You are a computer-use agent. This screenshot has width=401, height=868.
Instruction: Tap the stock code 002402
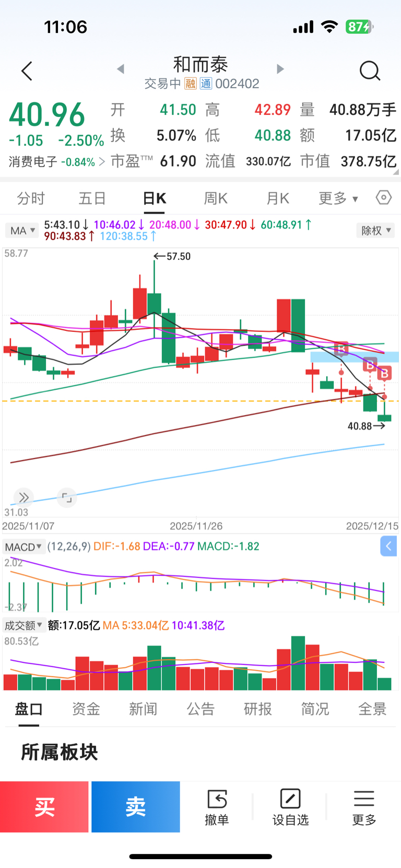237,84
